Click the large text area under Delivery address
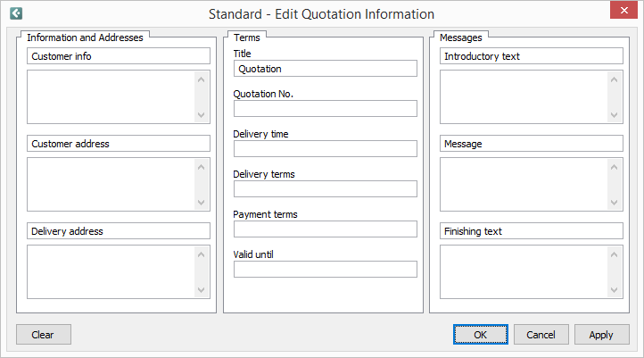This screenshot has width=644, height=358. click(x=111, y=271)
